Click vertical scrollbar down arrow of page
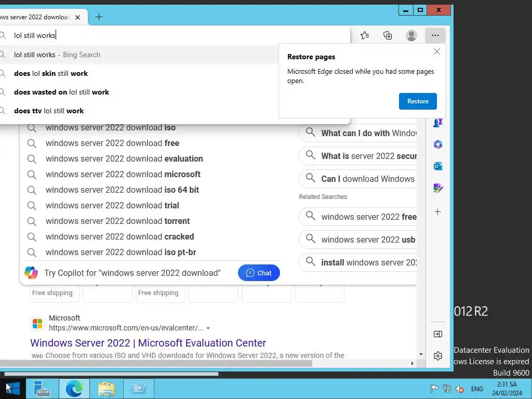Screen dimensions: 532x399 click(421, 354)
